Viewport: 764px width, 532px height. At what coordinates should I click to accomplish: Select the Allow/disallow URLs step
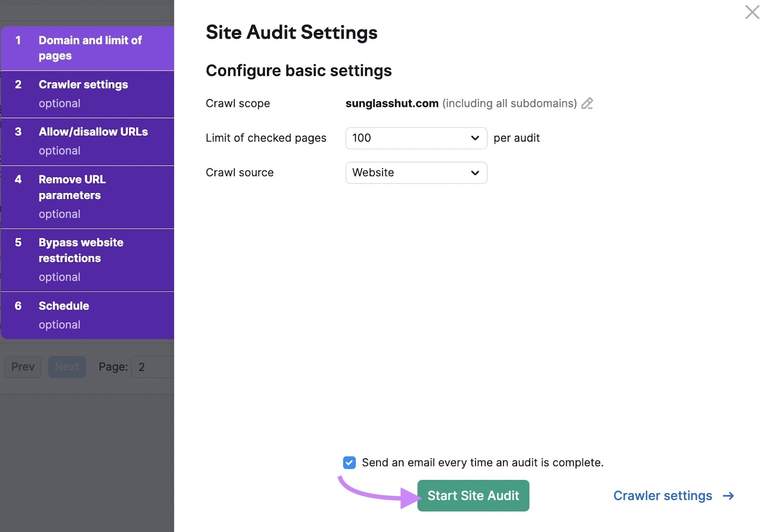tap(88, 141)
